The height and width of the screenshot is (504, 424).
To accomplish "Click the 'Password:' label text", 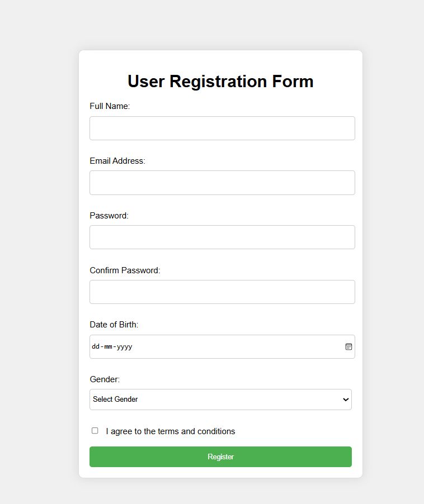I will [109, 215].
